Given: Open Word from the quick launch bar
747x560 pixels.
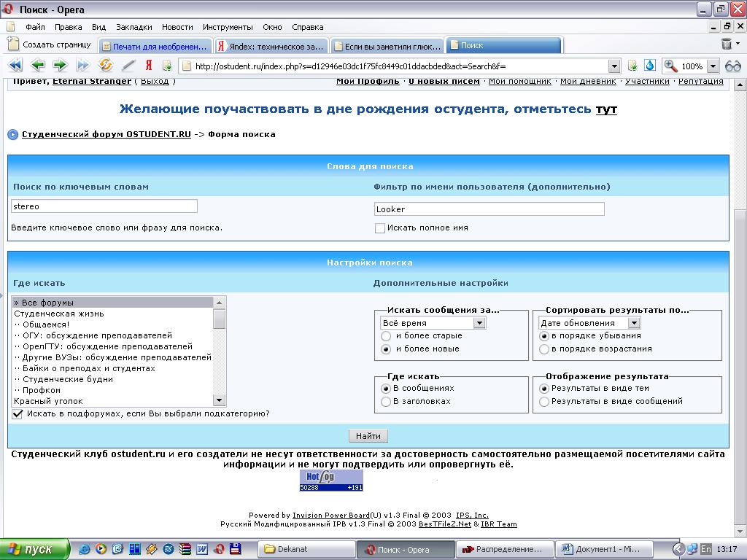Looking at the screenshot, I should click(202, 549).
